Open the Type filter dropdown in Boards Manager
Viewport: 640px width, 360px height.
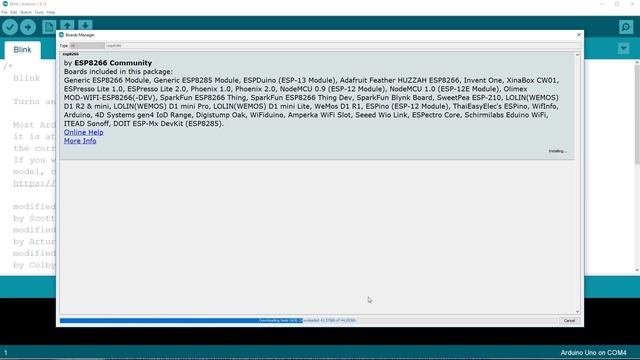coord(87,46)
